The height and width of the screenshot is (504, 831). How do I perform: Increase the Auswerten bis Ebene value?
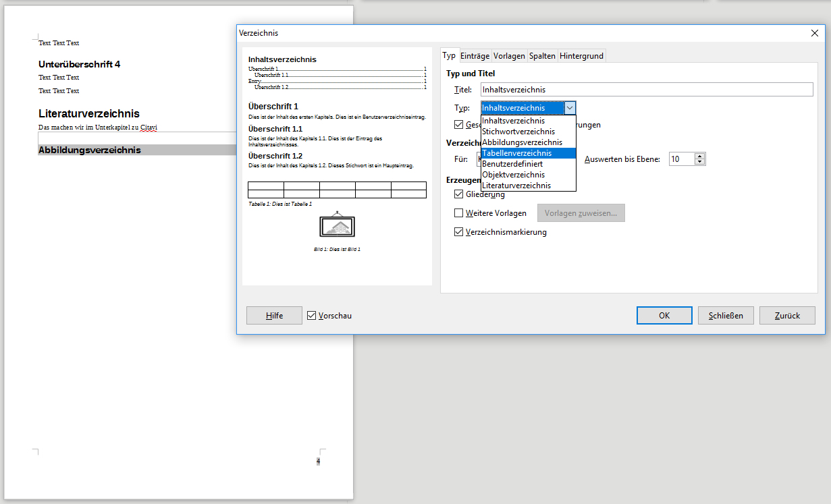(x=700, y=156)
